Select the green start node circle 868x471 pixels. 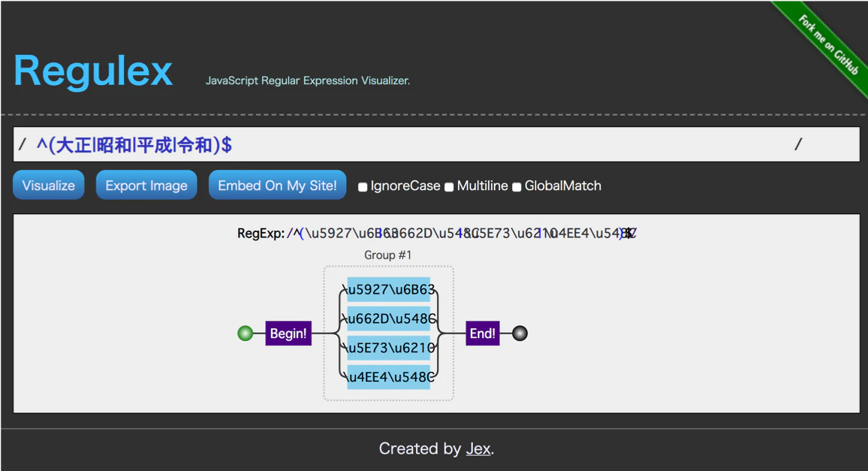246,334
